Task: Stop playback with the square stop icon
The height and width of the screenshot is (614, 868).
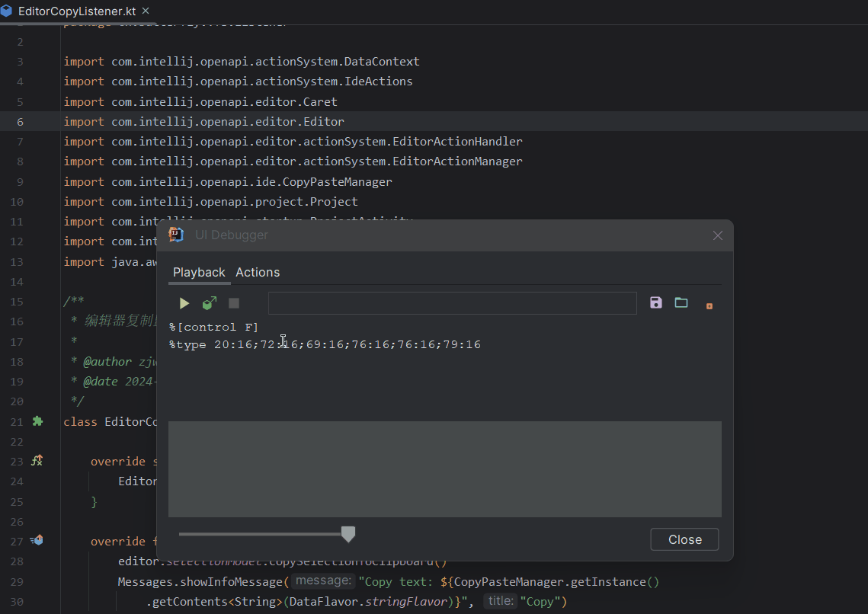Action: pos(234,303)
